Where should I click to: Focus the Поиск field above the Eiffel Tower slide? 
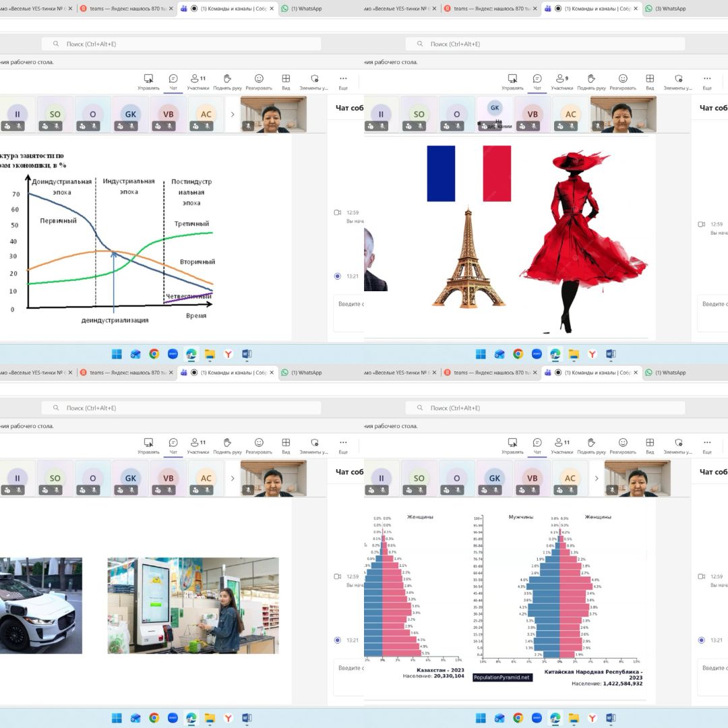click(x=545, y=44)
